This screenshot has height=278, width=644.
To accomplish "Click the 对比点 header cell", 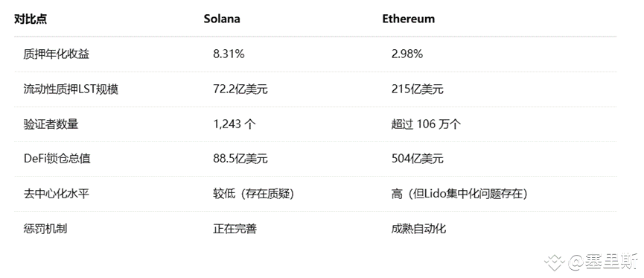I will (31, 19).
